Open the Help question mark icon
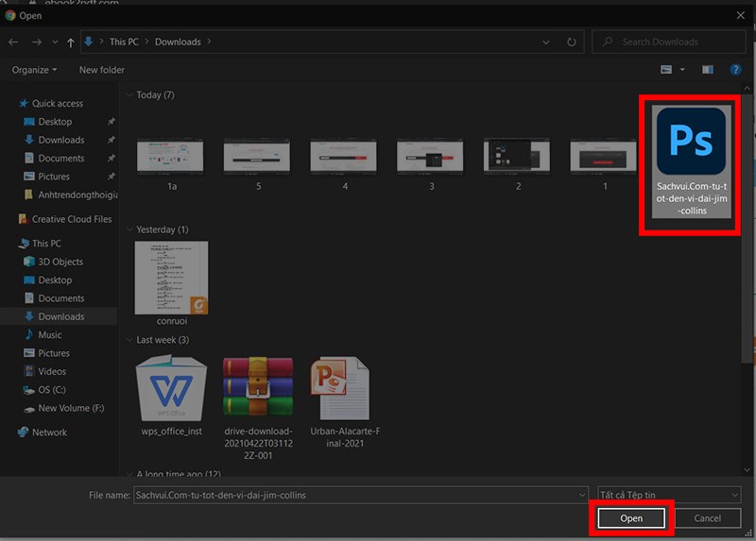 tap(735, 70)
